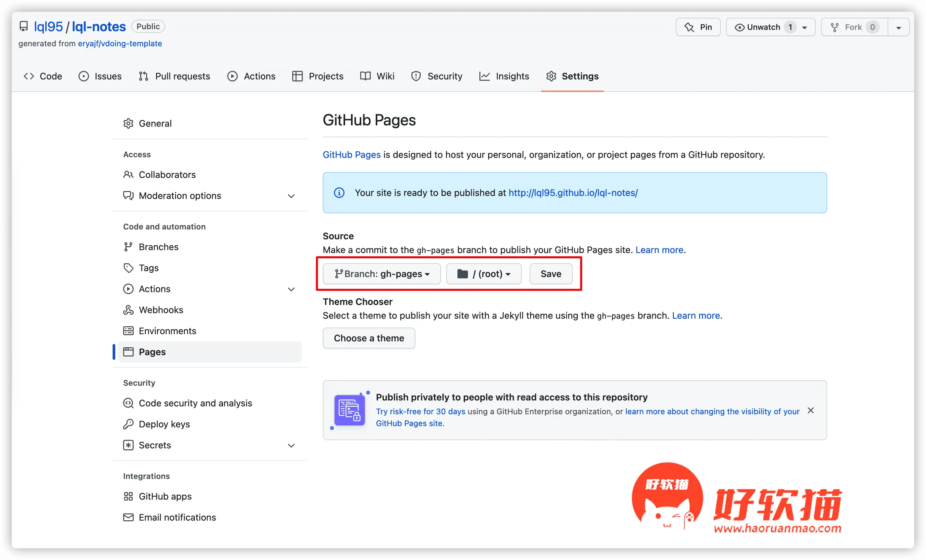The width and height of the screenshot is (926, 560).
Task: Click the codescan icon for Code security
Action: pyautogui.click(x=128, y=403)
